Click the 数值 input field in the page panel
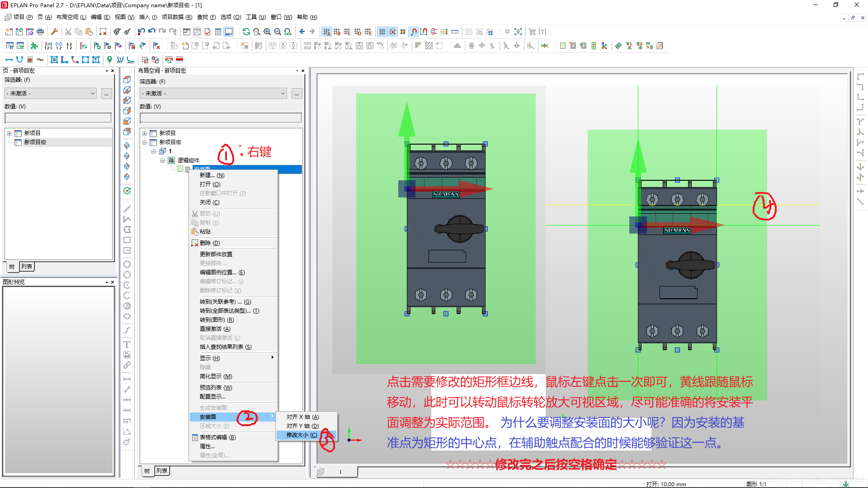 tap(58, 118)
